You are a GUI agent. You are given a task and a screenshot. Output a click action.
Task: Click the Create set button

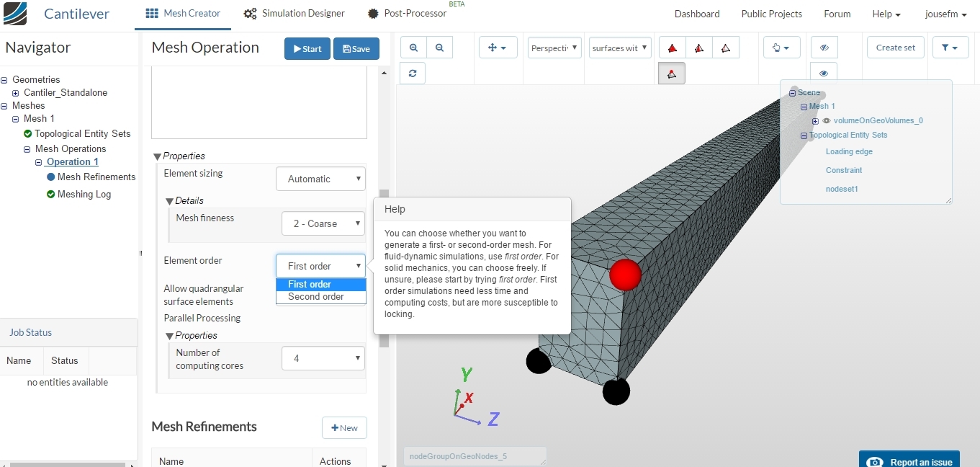[896, 48]
